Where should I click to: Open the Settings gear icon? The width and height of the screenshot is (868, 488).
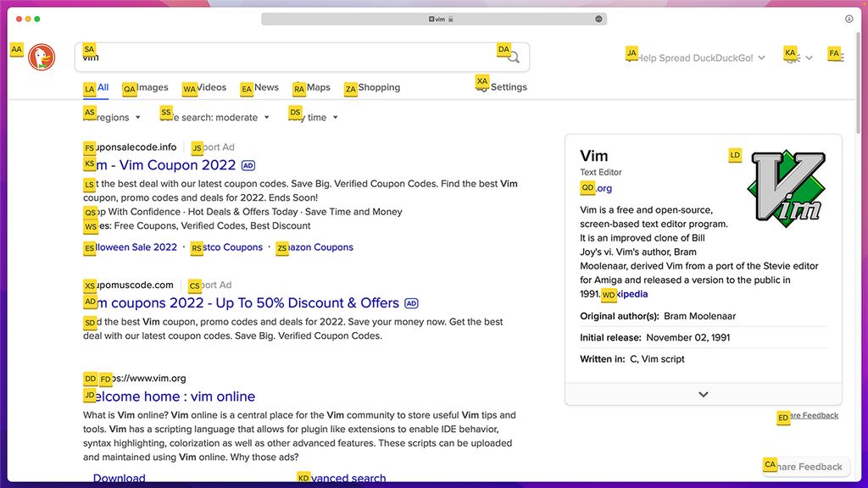[x=483, y=86]
